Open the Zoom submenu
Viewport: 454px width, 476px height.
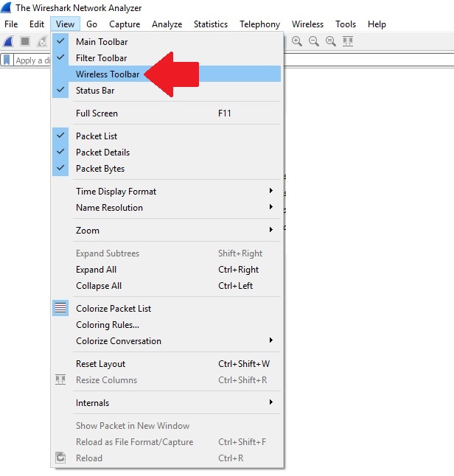(x=166, y=230)
